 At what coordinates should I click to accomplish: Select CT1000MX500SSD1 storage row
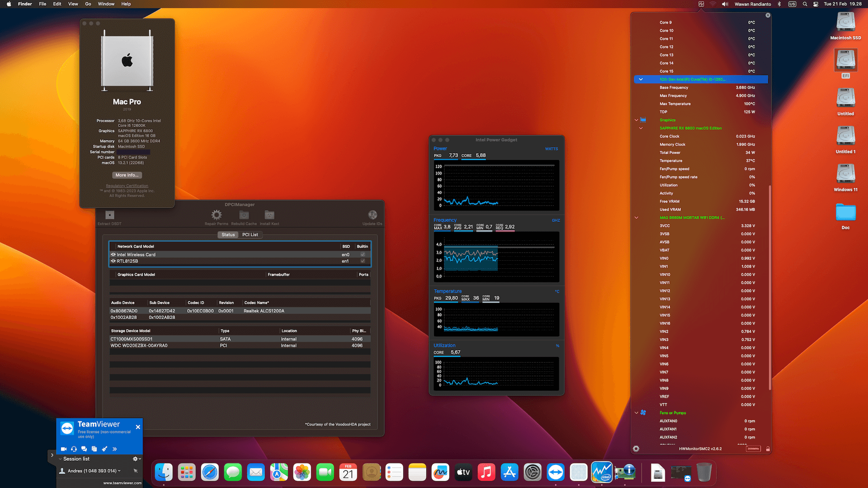tap(240, 339)
